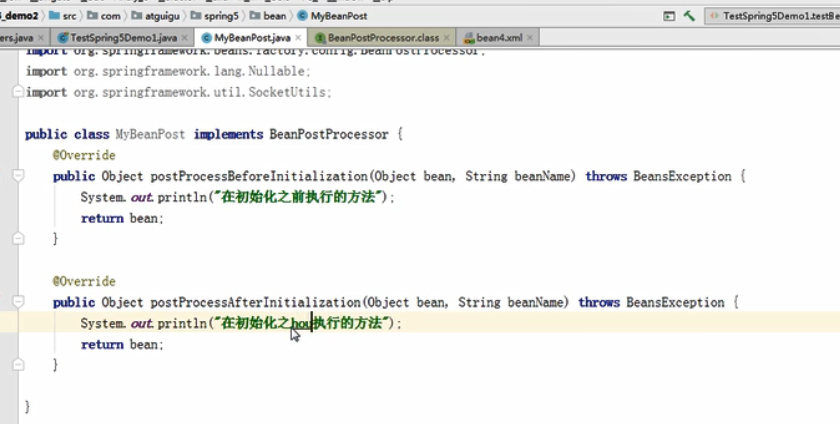Click the spring5 package breadcrumb
840x424 pixels.
click(x=215, y=16)
